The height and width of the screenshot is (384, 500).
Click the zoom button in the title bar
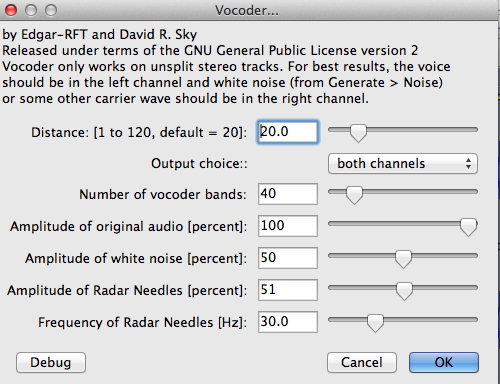tap(51, 10)
